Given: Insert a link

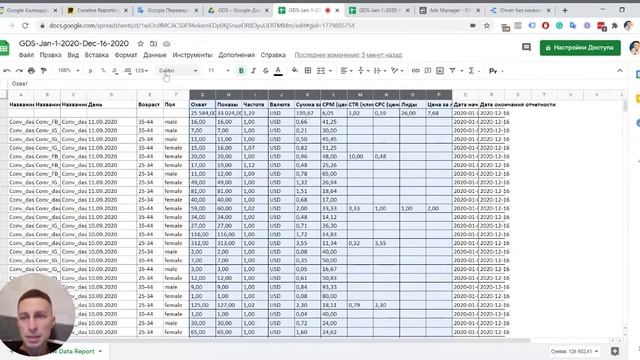Looking at the screenshot, I should [416, 71].
